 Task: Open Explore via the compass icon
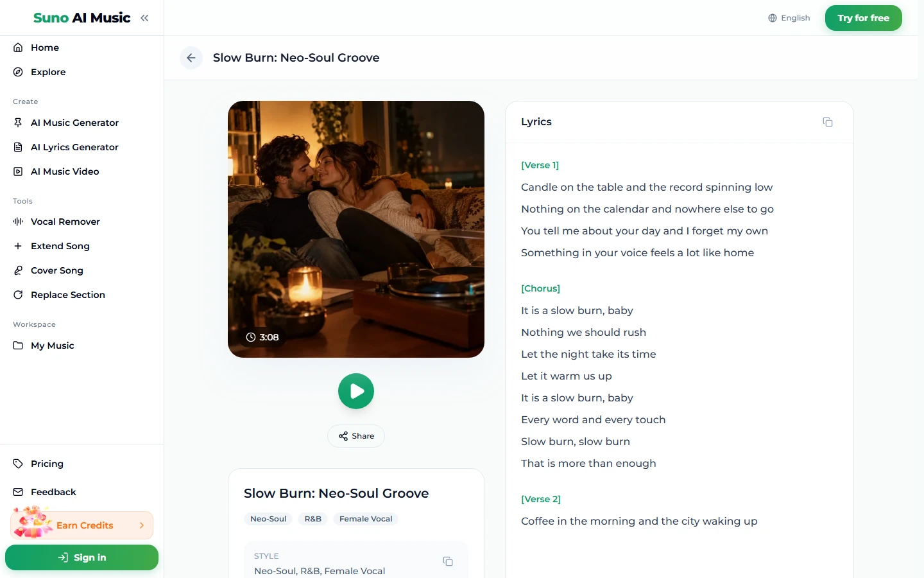click(x=18, y=72)
